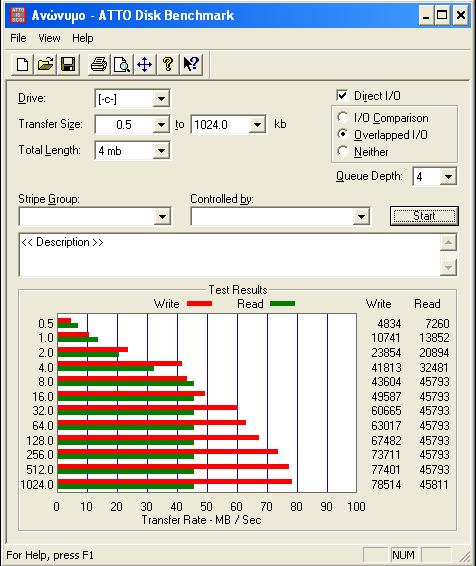Image resolution: width=476 pixels, height=566 pixels.
Task: Expand the maximum Transfer Size 1024.0 dropdown
Action: [257, 125]
